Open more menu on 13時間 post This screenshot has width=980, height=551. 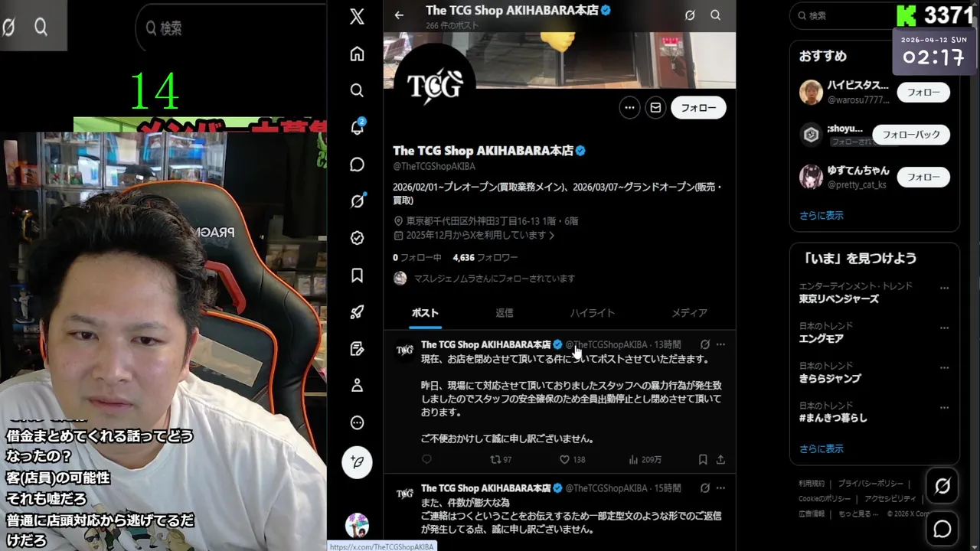click(x=720, y=344)
